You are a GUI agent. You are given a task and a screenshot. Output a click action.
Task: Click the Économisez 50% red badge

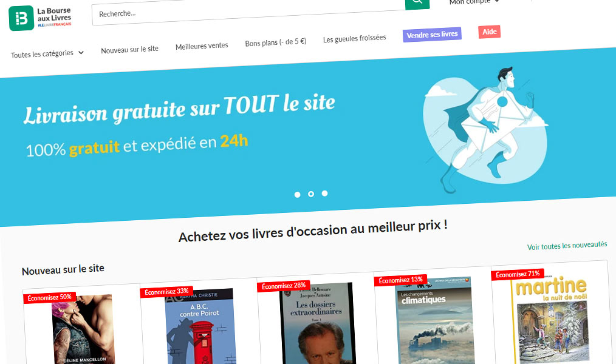49,297
